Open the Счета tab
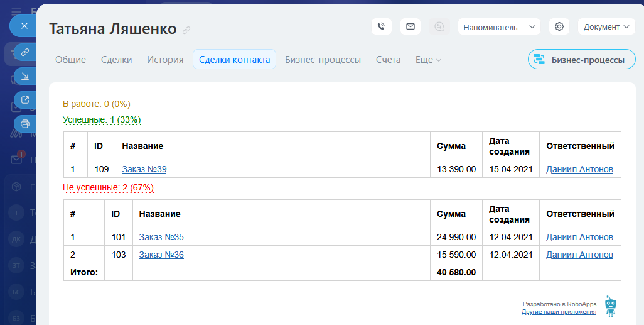 [x=388, y=60]
